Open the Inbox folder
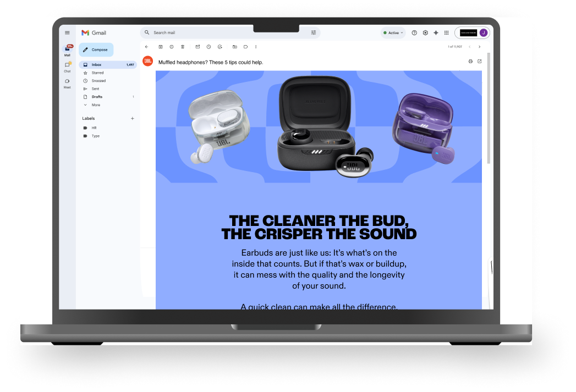 pyautogui.click(x=108, y=64)
